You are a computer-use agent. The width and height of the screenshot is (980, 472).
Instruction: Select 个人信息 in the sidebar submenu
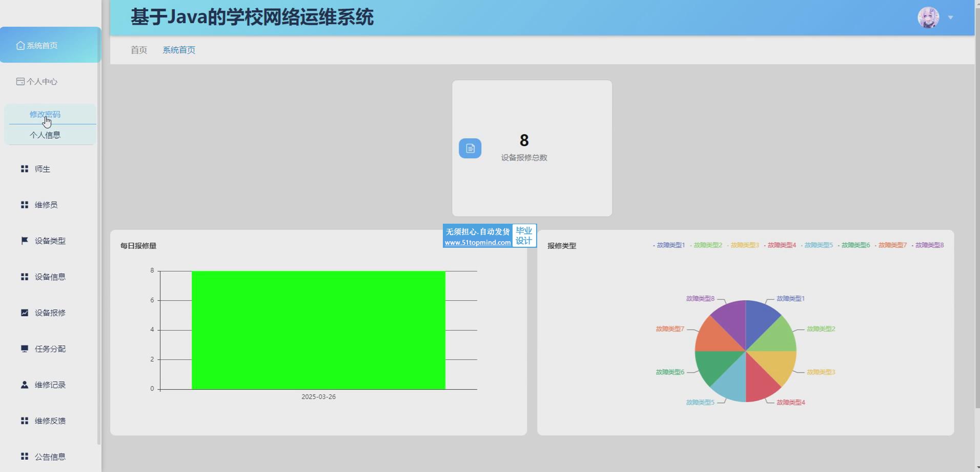pyautogui.click(x=45, y=135)
